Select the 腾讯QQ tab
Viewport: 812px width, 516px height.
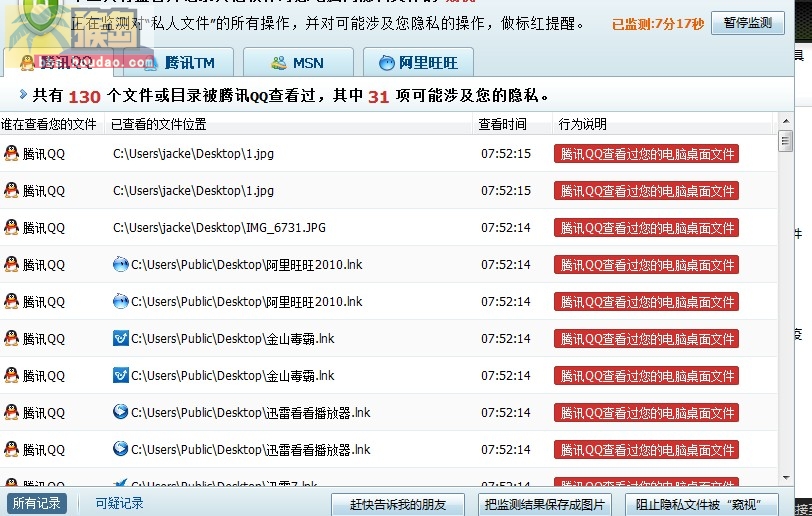58,63
